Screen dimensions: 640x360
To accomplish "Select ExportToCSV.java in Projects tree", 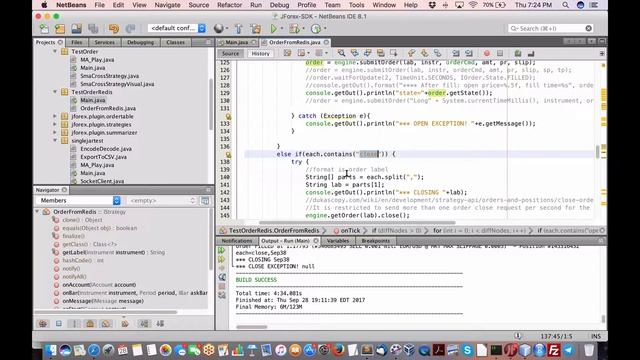I will coord(103,157).
